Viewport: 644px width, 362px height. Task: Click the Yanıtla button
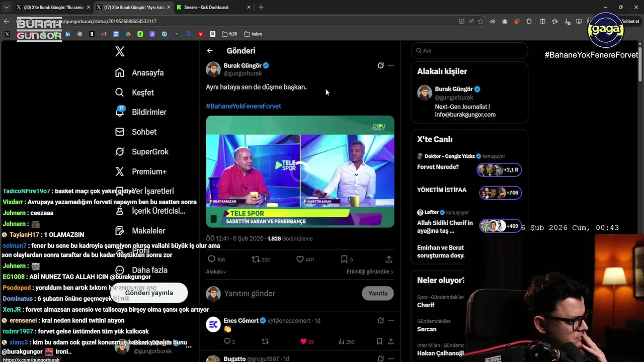point(378,294)
